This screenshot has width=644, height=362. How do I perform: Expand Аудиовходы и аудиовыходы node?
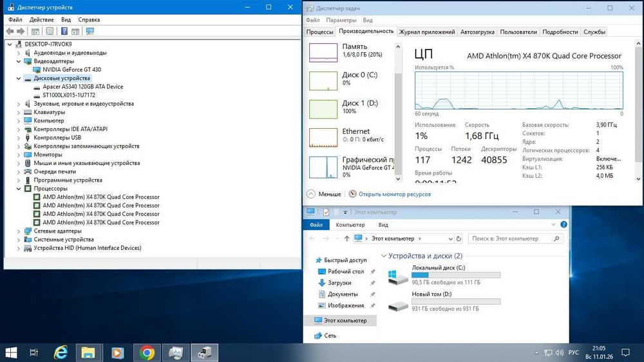click(19, 53)
